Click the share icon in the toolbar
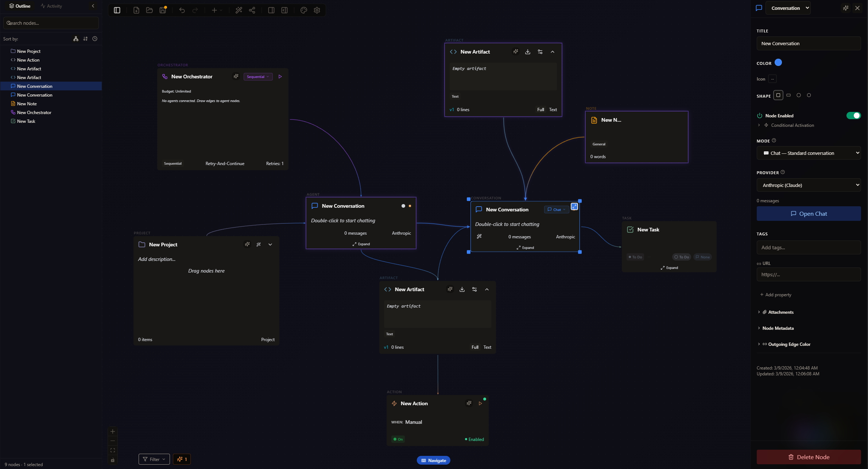868x469 pixels. tap(252, 10)
